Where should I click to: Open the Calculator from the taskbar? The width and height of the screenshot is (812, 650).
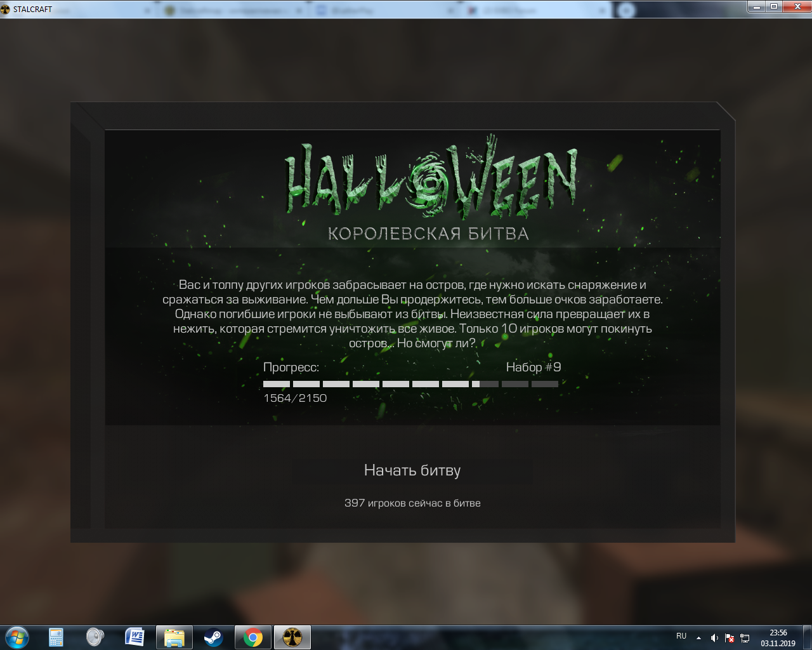click(x=56, y=637)
